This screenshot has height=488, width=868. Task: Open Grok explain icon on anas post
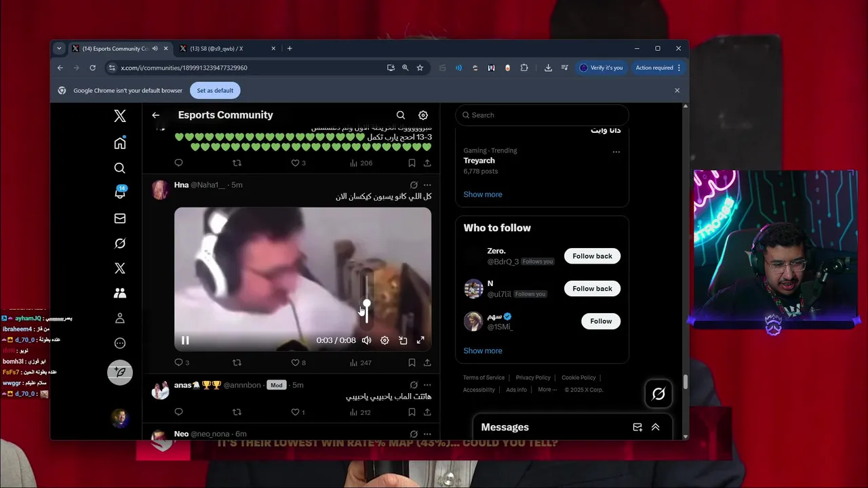pyautogui.click(x=414, y=385)
